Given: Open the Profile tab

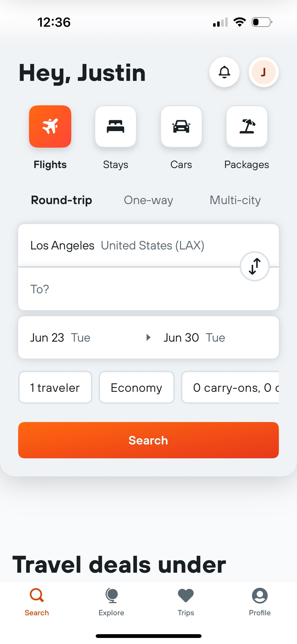Looking at the screenshot, I should (x=260, y=602).
